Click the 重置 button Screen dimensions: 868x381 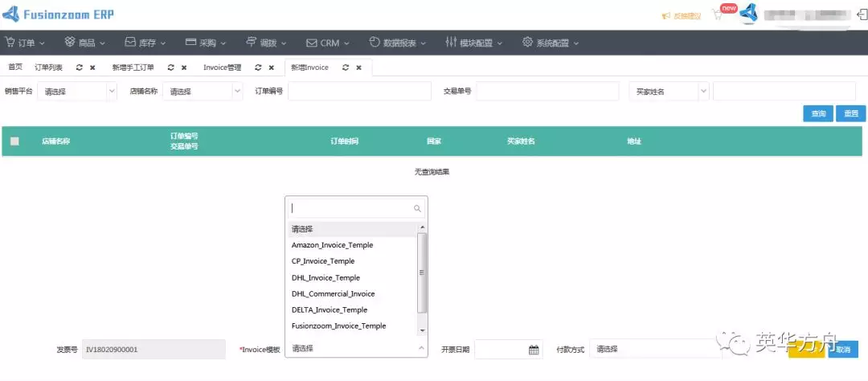pyautogui.click(x=850, y=114)
